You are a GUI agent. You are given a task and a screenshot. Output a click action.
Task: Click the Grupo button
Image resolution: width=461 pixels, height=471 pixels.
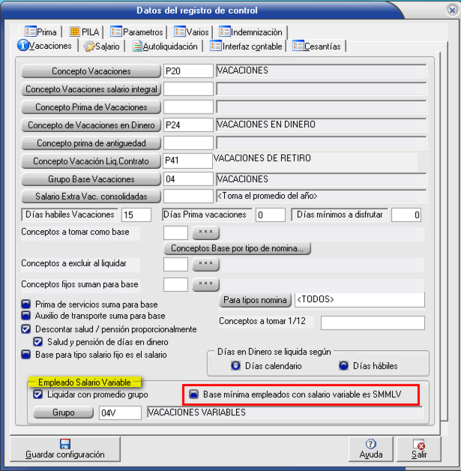[63, 412]
